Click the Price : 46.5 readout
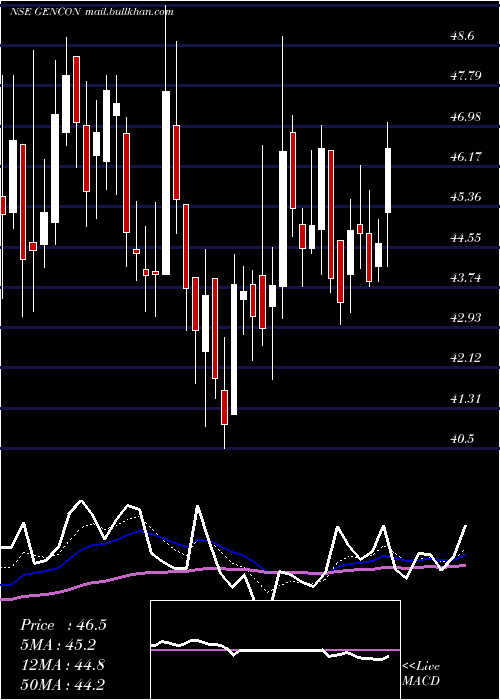The height and width of the screenshot is (700, 500). [63, 625]
